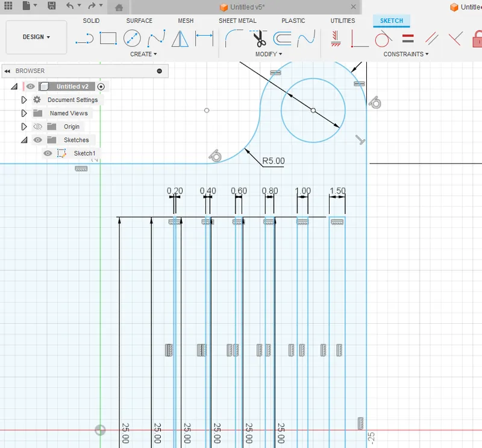The height and width of the screenshot is (448, 482).
Task: Click the Sketch Dimension tool
Action: click(x=204, y=39)
